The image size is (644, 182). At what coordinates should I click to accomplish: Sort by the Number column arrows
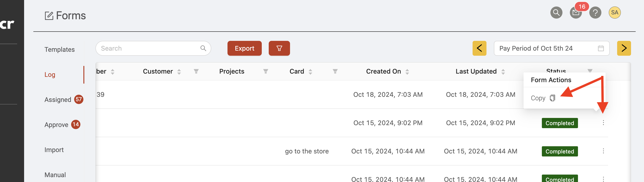point(113,72)
